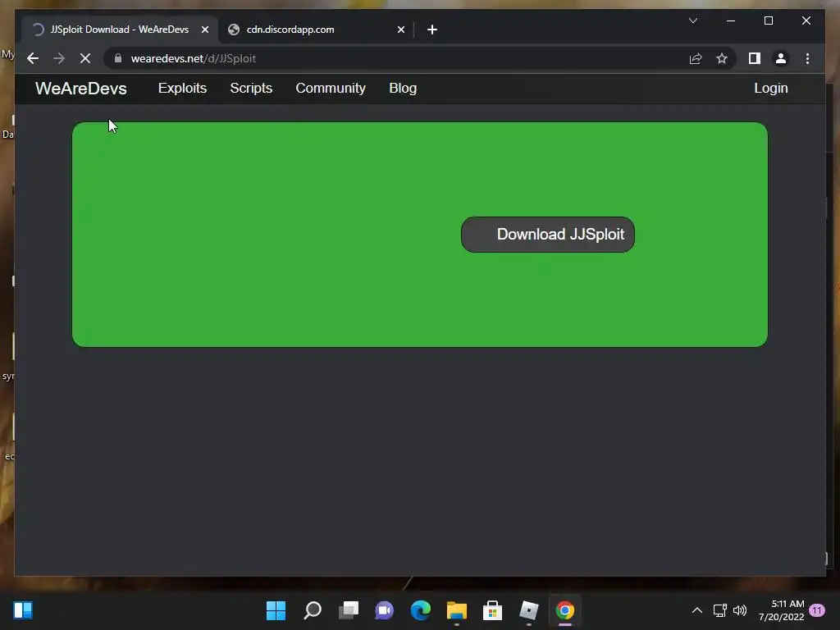The width and height of the screenshot is (840, 630).
Task: Bookmark this page with the star
Action: (722, 58)
